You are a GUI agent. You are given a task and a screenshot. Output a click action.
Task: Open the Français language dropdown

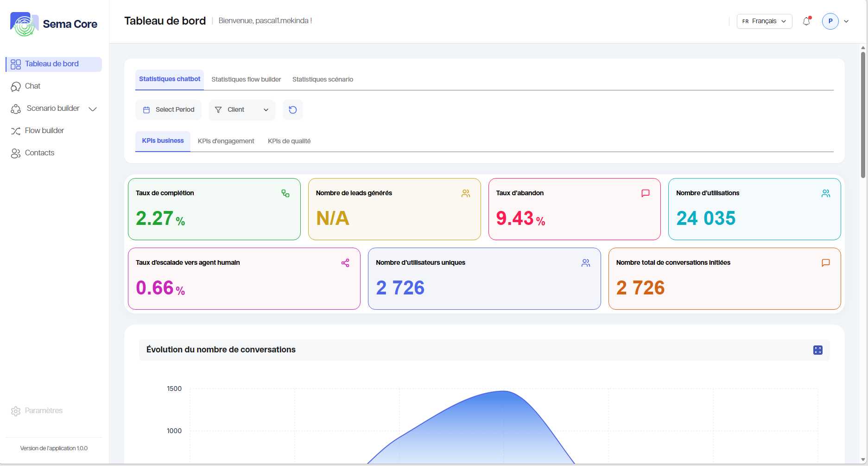[764, 21]
